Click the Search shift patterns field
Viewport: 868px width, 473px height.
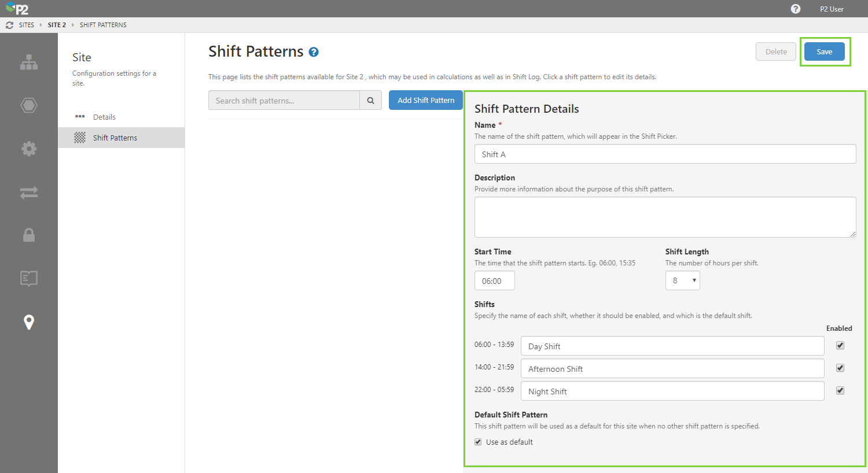[284, 101]
